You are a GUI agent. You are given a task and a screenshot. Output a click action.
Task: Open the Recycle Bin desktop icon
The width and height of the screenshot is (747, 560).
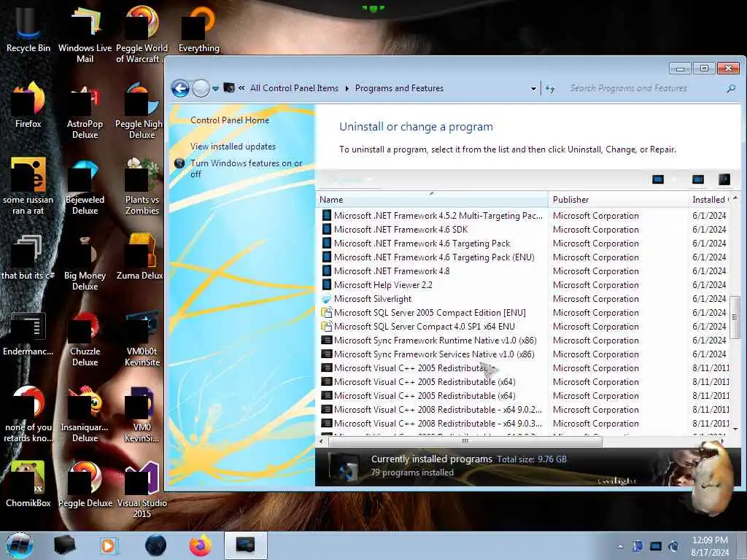[28, 29]
